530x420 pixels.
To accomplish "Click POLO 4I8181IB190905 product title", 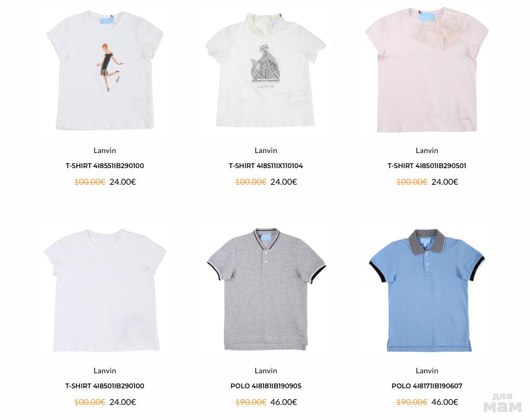I will pyautogui.click(x=266, y=386).
